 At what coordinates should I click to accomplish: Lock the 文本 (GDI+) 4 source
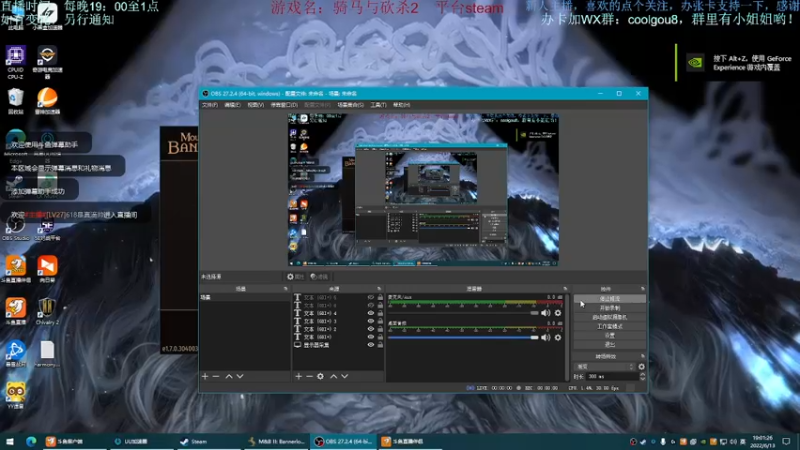[x=380, y=313]
